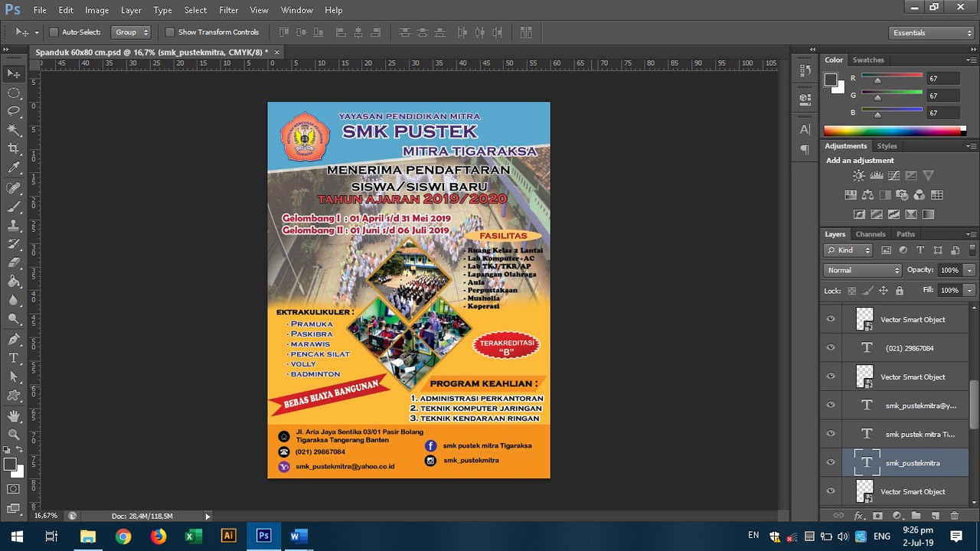This screenshot has width=980, height=551.
Task: Open the Image menu
Action: tap(96, 10)
